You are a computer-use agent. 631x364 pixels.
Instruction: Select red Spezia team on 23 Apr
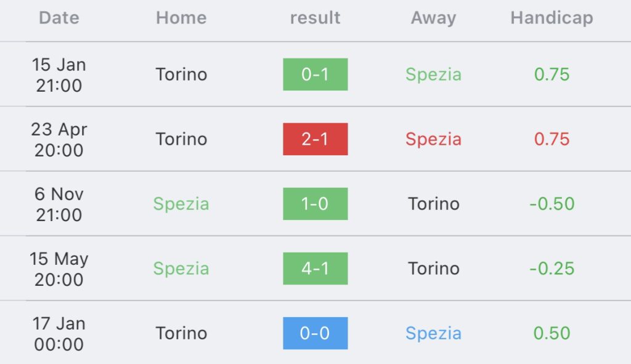tap(433, 140)
